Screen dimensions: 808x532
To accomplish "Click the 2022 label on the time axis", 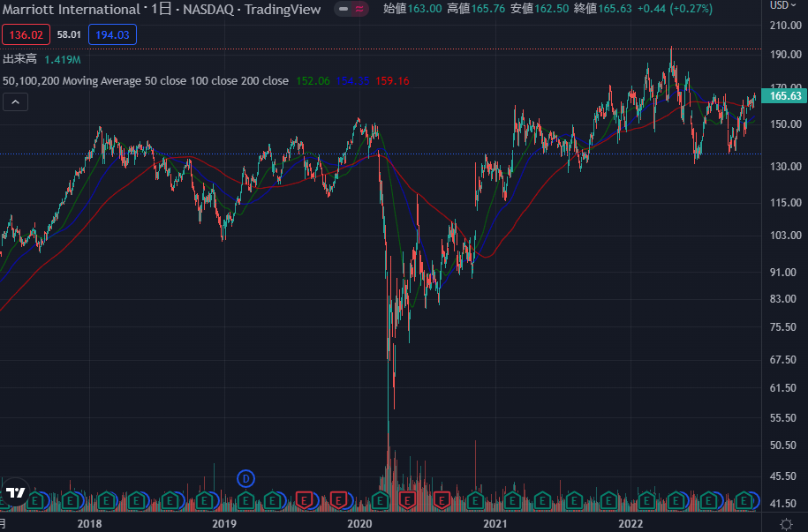I will [x=631, y=524].
